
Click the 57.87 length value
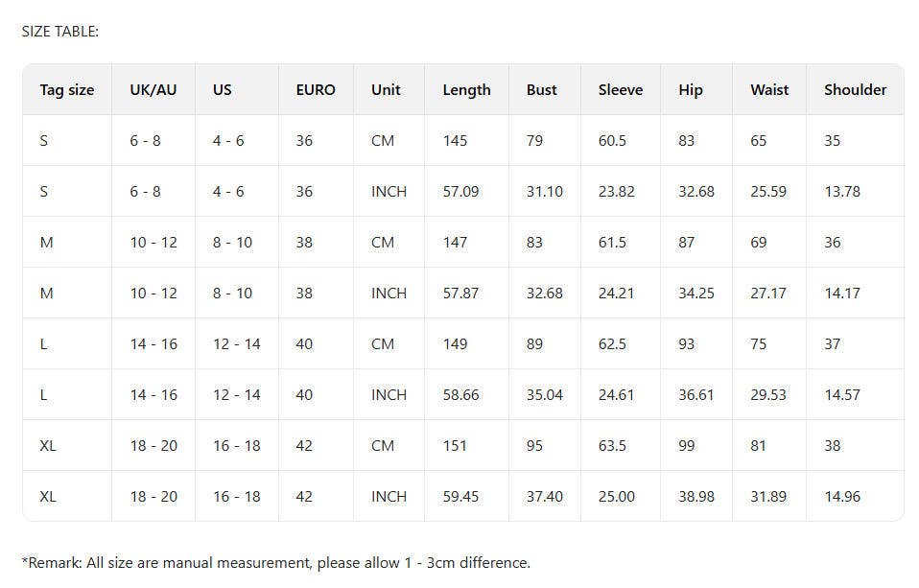(460, 294)
